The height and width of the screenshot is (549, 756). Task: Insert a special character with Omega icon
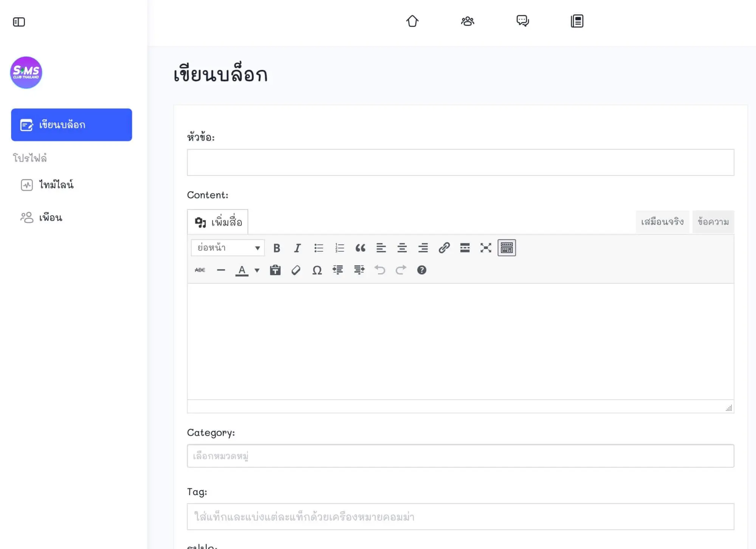click(317, 270)
